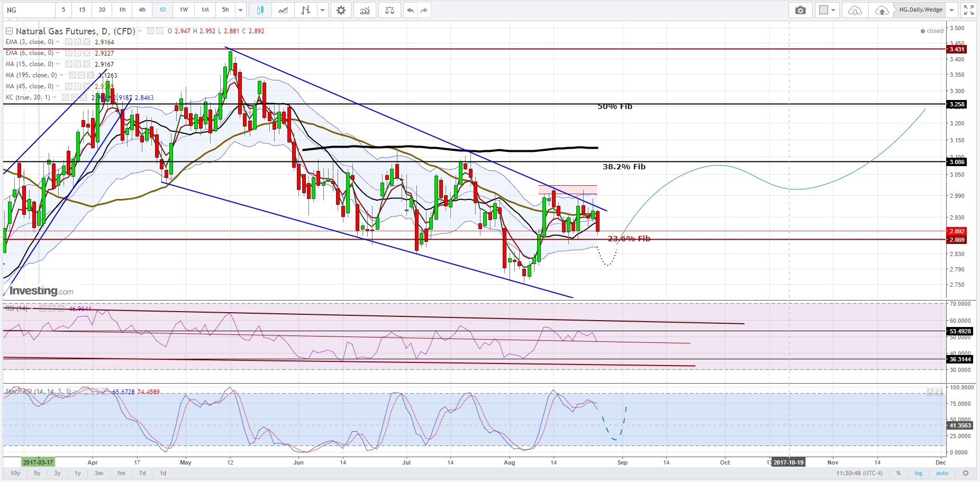Save chart layout with the cloud upload icon

[881, 10]
